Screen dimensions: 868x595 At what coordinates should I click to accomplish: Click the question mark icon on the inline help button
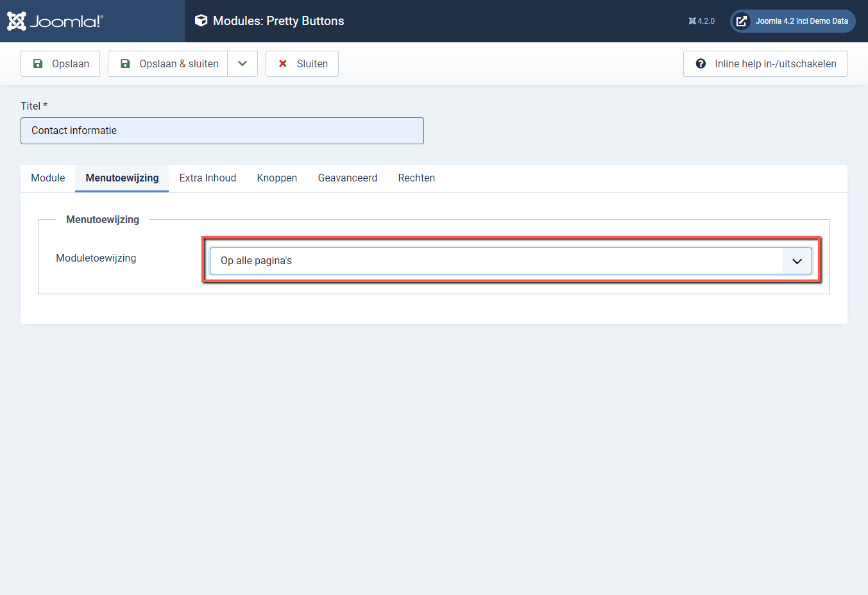pos(701,63)
